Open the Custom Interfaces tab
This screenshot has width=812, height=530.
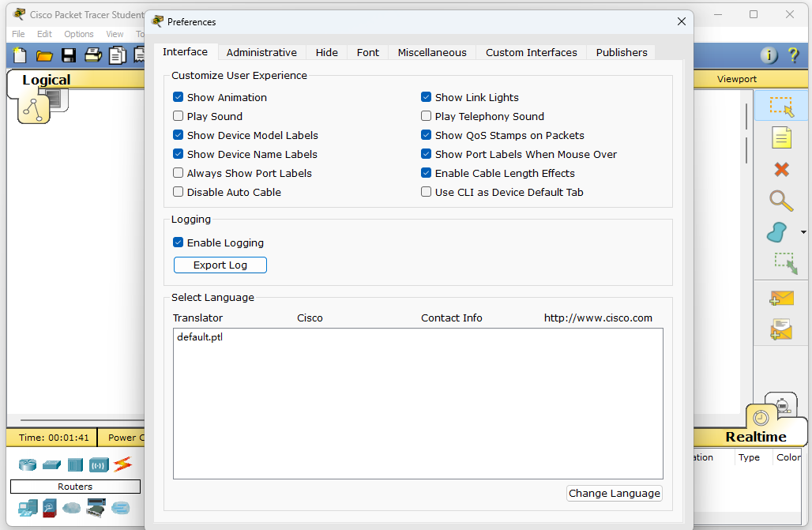[x=531, y=52]
